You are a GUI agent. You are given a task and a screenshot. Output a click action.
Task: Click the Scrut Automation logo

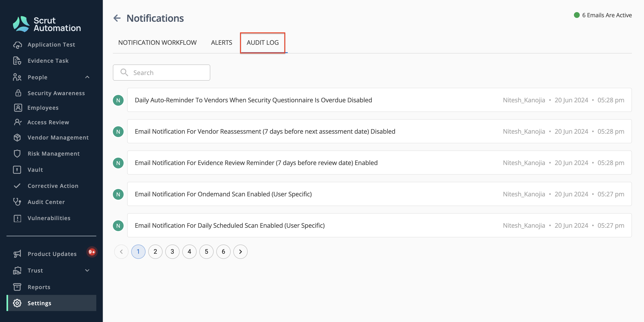click(x=47, y=24)
